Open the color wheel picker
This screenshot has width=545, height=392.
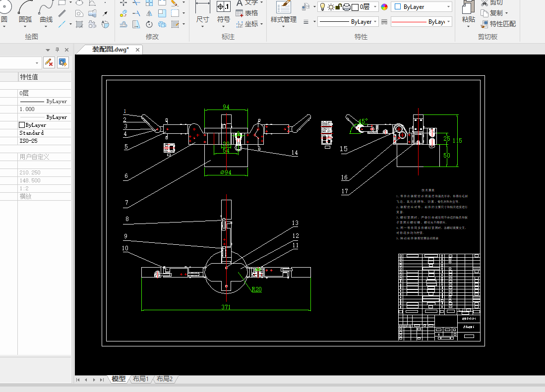[x=384, y=7]
